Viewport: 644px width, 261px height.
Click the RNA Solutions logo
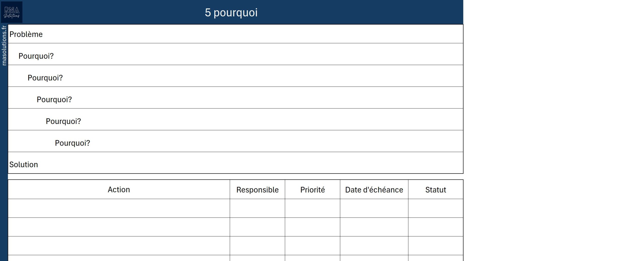coord(12,12)
